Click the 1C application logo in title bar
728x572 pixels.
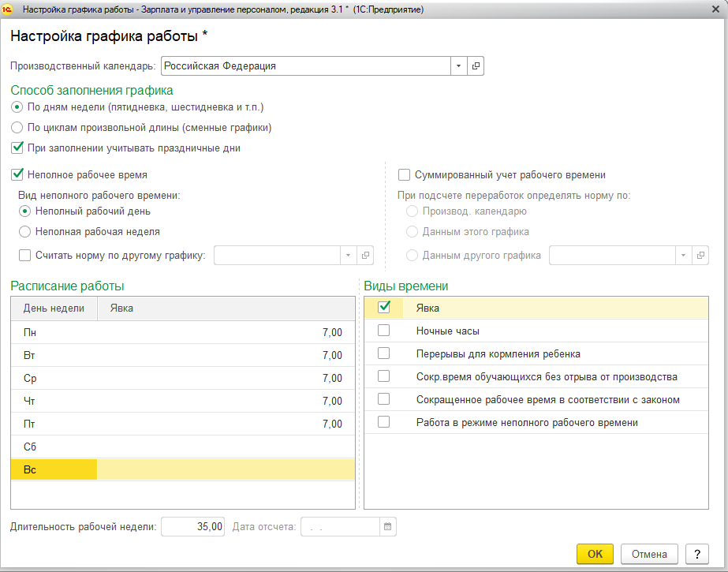click(x=9, y=9)
